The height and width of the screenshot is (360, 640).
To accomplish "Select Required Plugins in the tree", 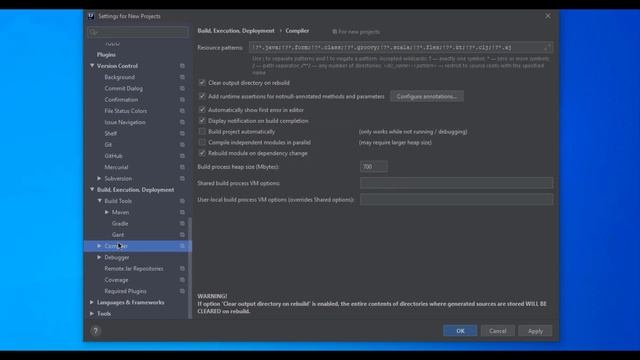I will pos(125,291).
